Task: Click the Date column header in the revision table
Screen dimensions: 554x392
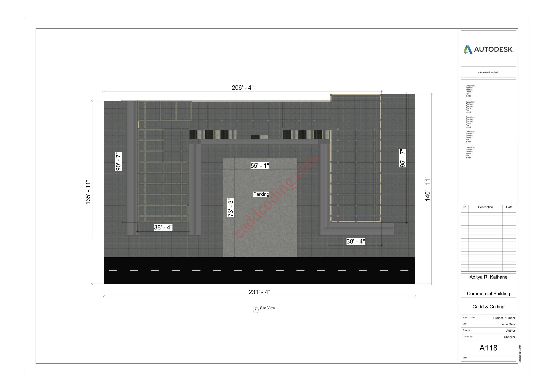Action: (509, 207)
